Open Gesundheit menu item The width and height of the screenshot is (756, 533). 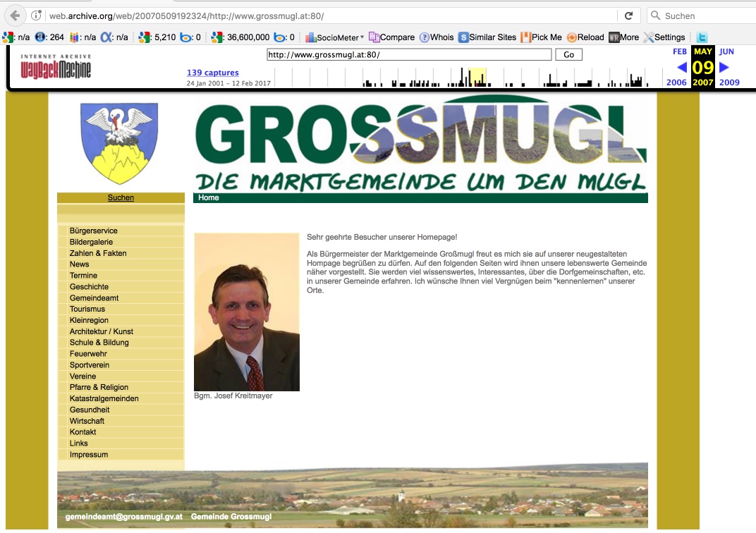89,410
